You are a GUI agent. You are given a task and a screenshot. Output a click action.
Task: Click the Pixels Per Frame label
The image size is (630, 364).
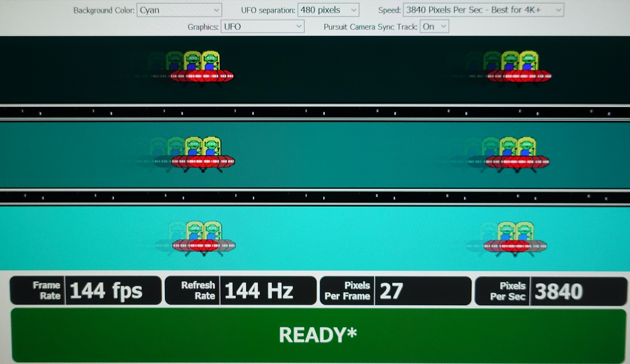(x=347, y=291)
